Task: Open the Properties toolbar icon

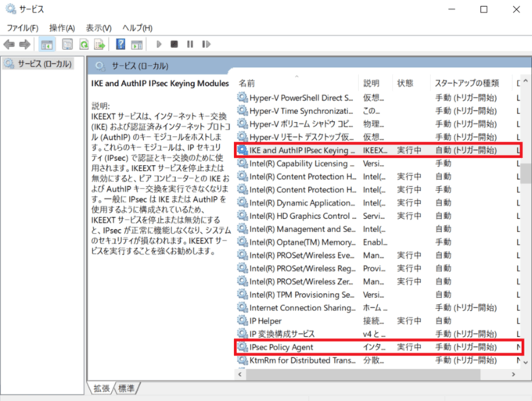Action: click(x=67, y=45)
